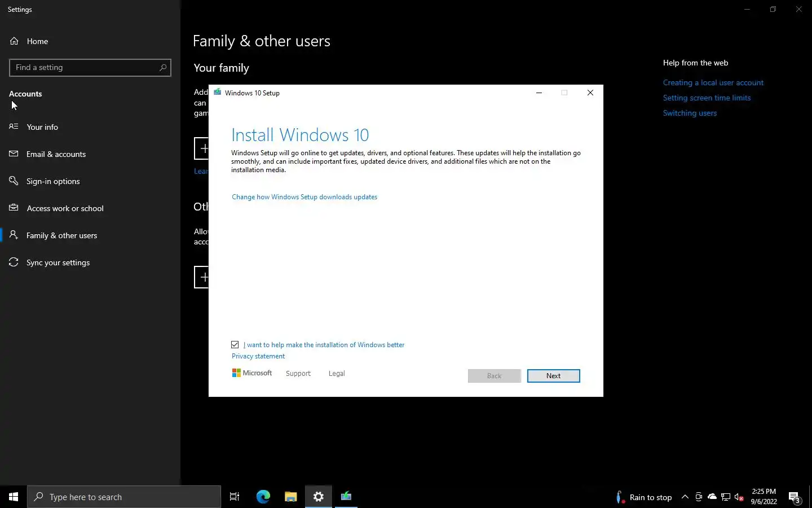This screenshot has height=508, width=812.
Task: Click the Support link in Setup
Action: (x=298, y=374)
